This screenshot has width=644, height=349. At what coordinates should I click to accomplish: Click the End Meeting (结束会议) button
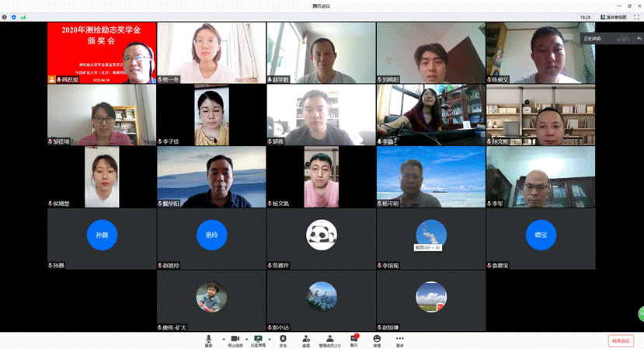point(621,340)
